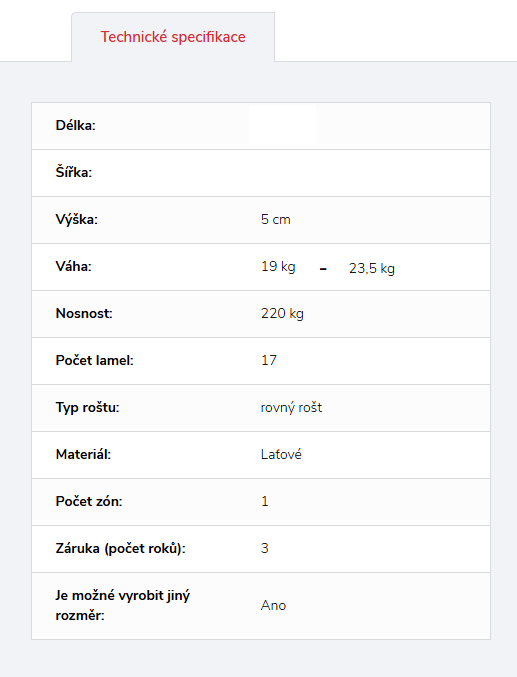
Task: Click the Záruka (počet roků) label
Action: 121,549
